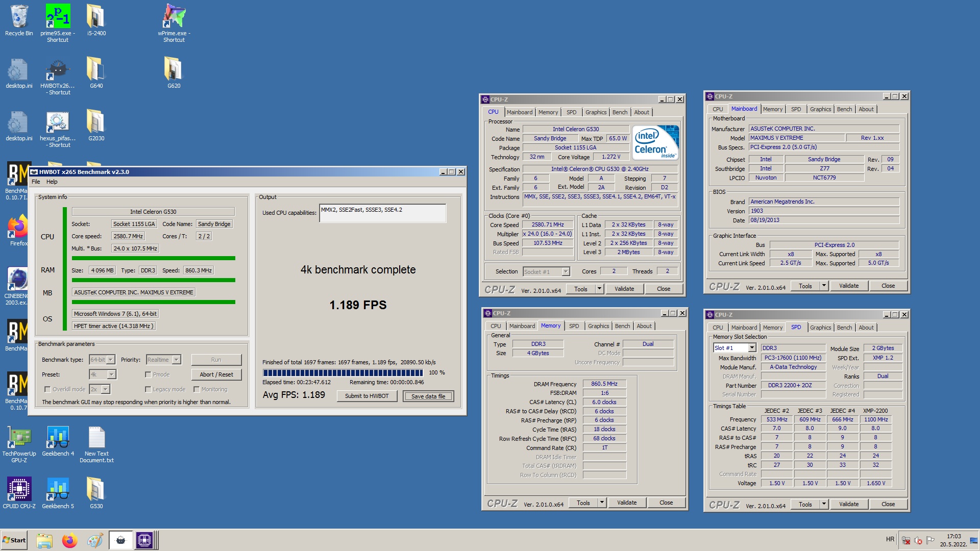Select Memory tab in CPU window
The width and height of the screenshot is (980, 551).
[x=548, y=112]
